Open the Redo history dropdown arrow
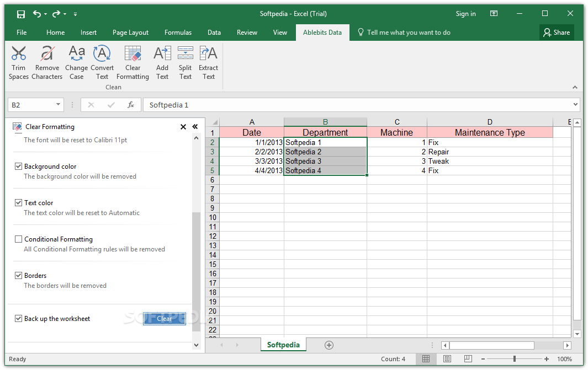Screen dimensions: 588x370 pyautogui.click(x=65, y=14)
